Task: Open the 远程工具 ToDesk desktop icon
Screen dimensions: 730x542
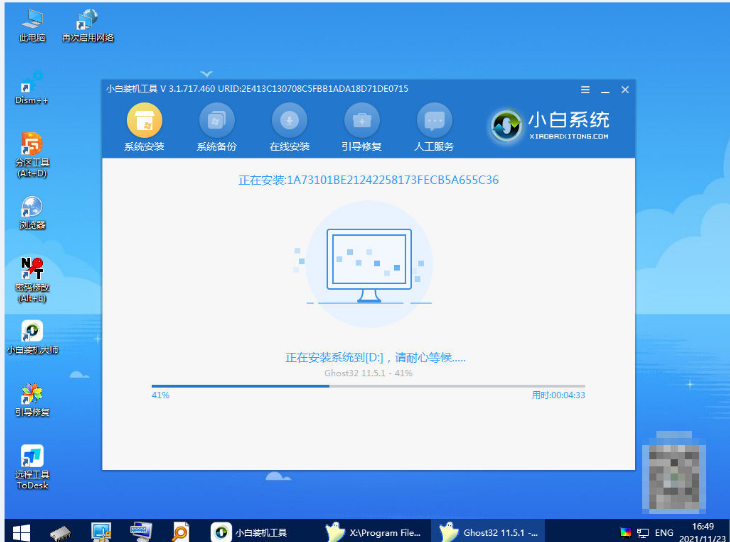Action: 32,467
